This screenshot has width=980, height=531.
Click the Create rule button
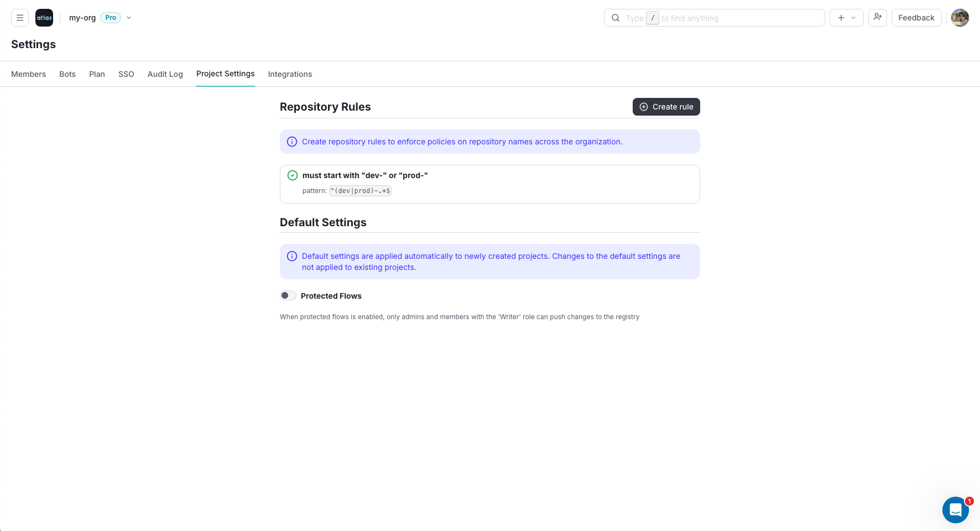[x=666, y=106]
